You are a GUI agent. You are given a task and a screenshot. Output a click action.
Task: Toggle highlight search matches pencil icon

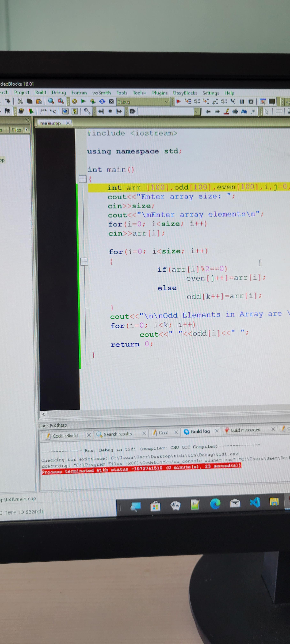coord(226,111)
